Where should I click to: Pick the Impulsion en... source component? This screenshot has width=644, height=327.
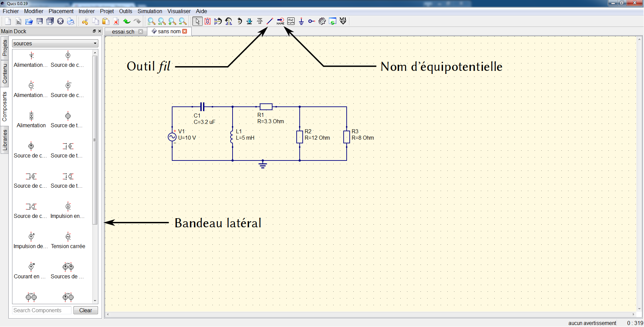click(68, 209)
